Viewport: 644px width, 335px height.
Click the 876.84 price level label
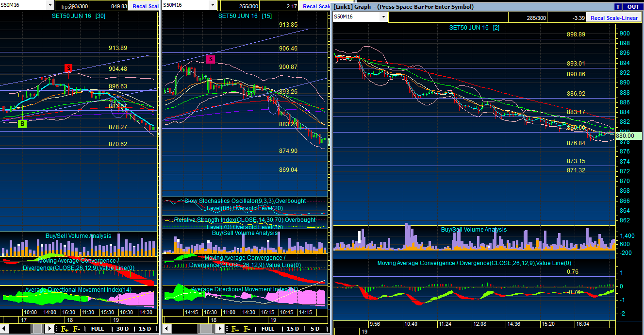(x=576, y=143)
